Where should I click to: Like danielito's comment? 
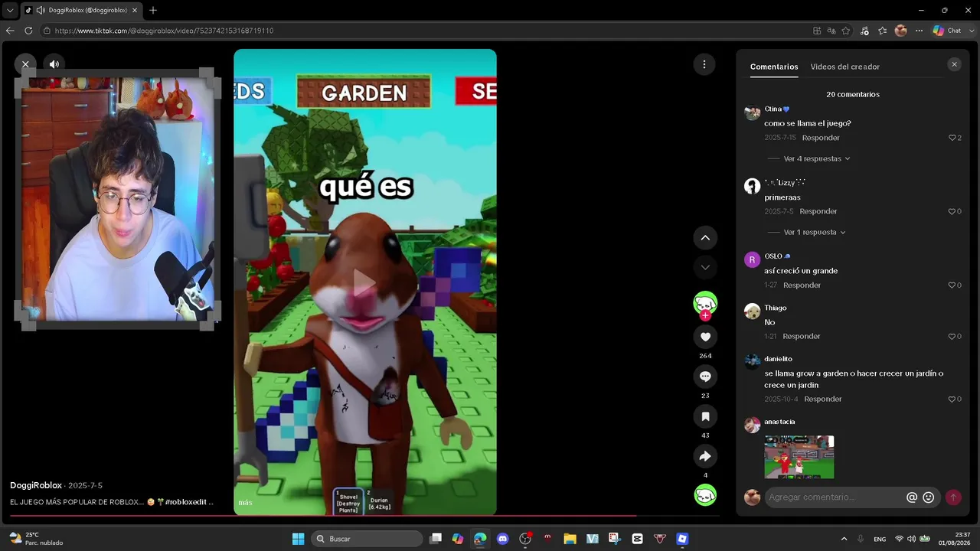(952, 399)
